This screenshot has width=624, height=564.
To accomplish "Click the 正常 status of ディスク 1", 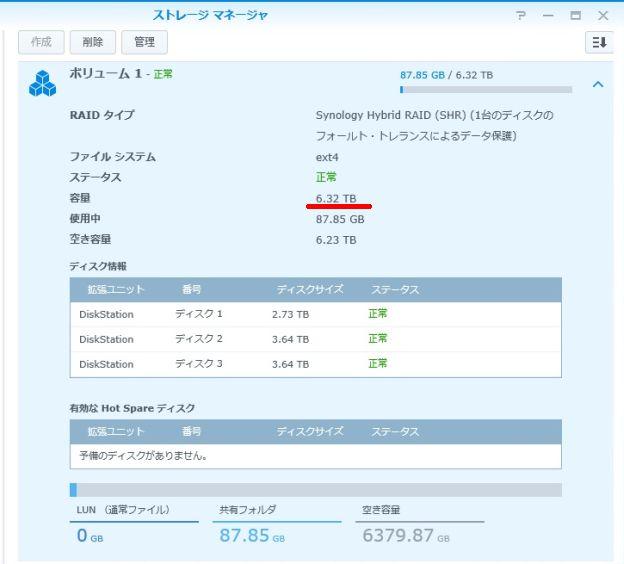I will coord(378,314).
